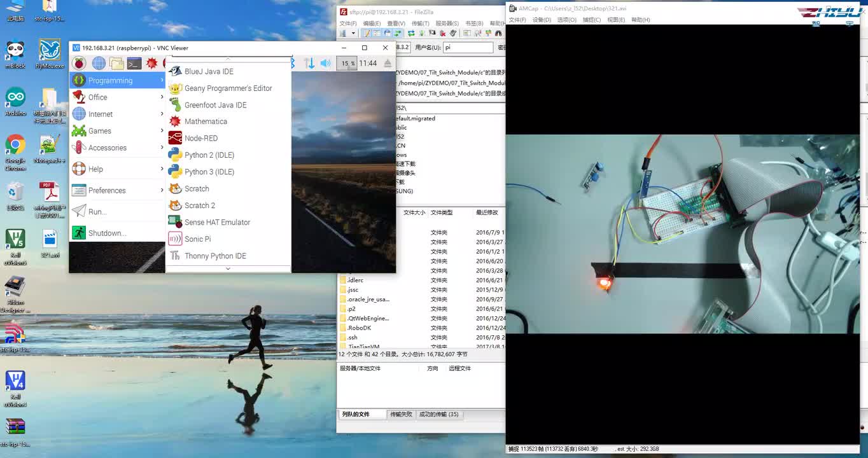Launch the web browser globe icon in Pi taskbar
This screenshot has width=868, height=458.
coord(98,63)
